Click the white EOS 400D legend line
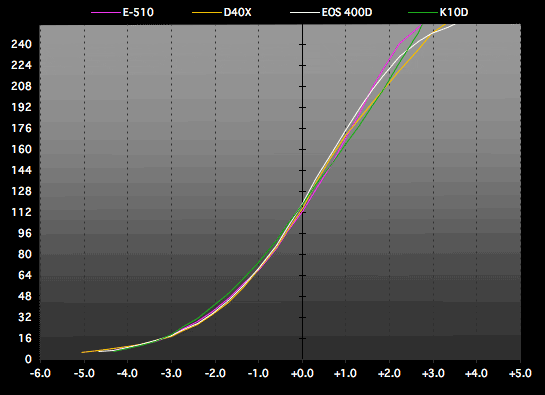 point(305,13)
